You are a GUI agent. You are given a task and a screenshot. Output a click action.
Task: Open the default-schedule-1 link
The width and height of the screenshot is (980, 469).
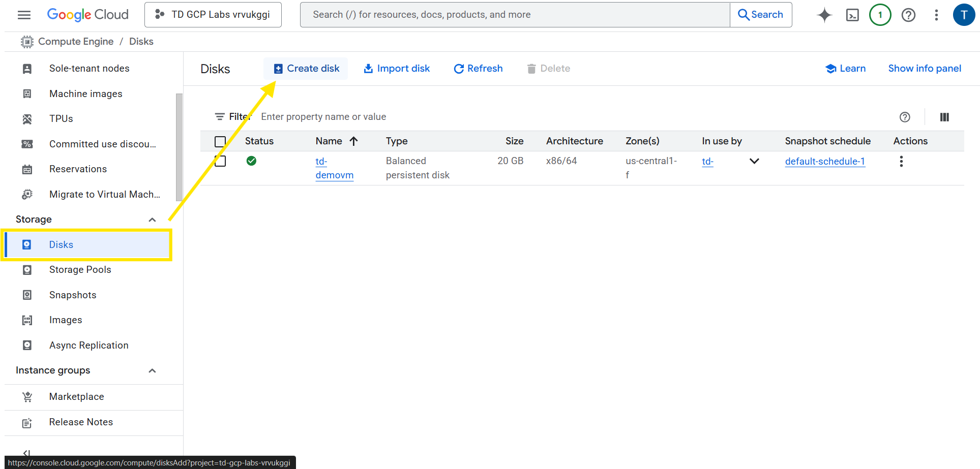[824, 162]
